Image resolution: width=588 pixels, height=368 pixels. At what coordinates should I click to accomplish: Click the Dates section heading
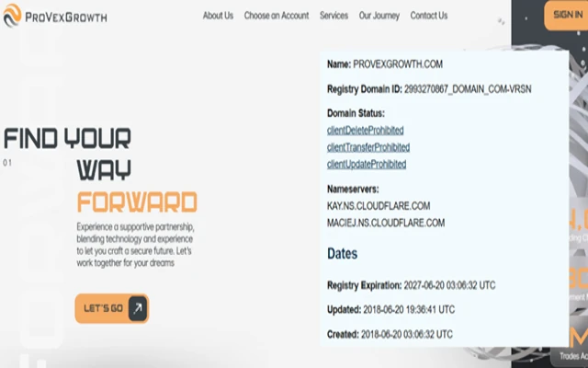coord(342,253)
